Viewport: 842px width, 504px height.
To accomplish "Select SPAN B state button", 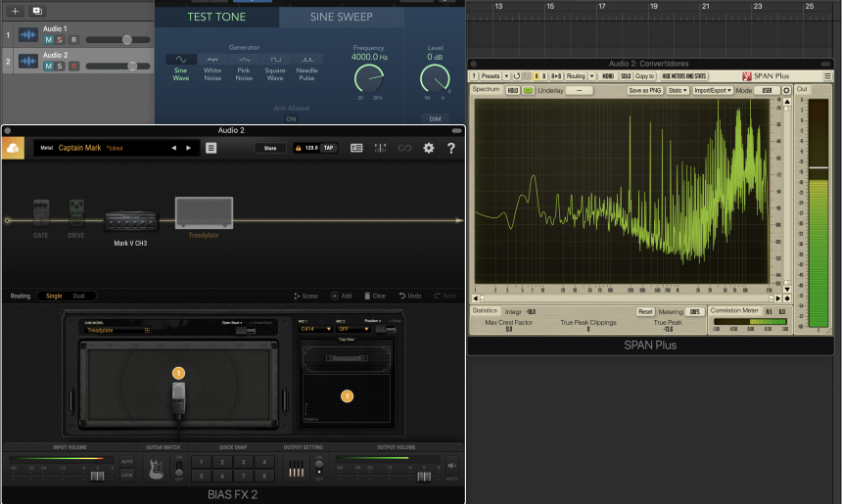I will 543,76.
